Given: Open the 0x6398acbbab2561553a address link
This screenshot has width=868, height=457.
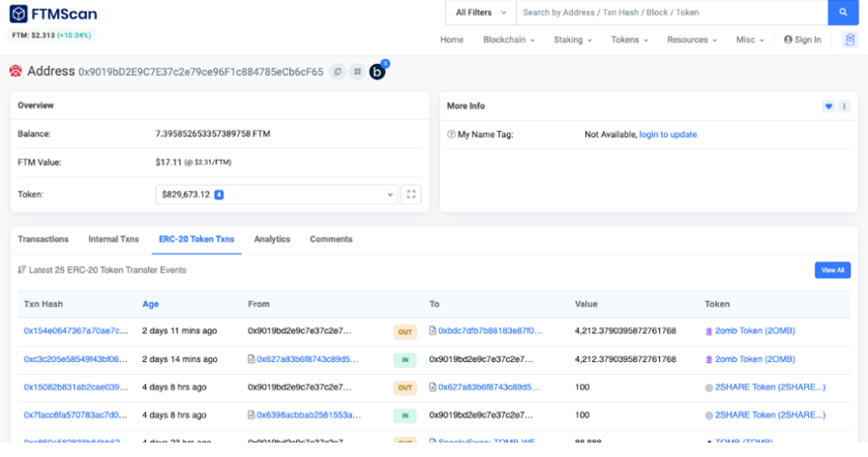Looking at the screenshot, I should coord(309,415).
